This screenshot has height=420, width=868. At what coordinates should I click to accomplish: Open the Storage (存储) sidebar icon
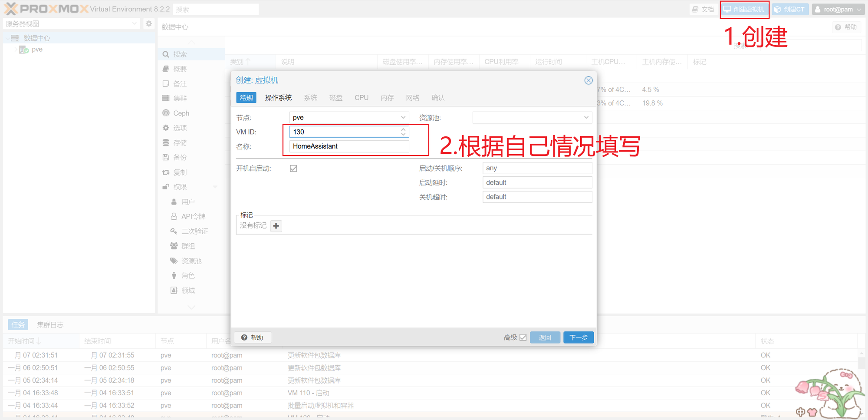(166, 142)
